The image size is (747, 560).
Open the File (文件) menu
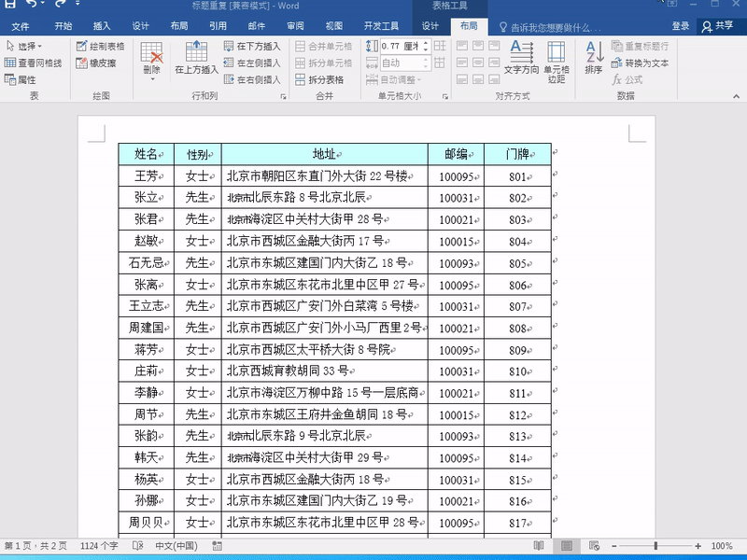pos(21,26)
